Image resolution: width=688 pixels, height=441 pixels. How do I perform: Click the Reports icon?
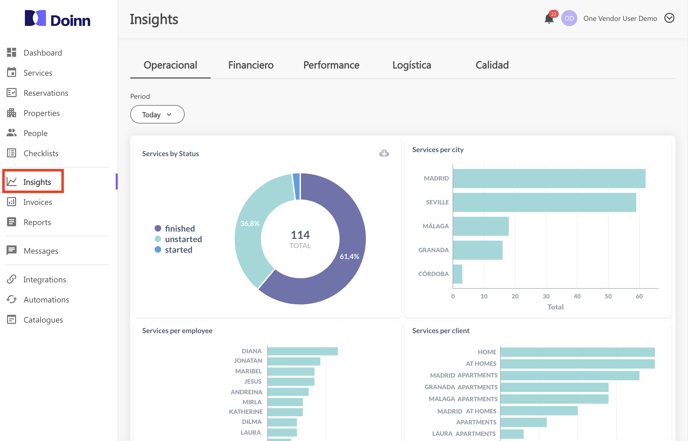click(12, 222)
